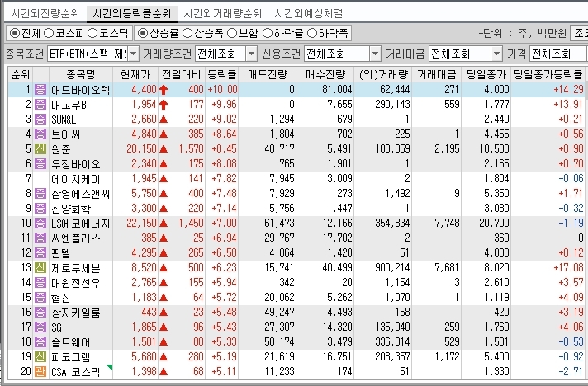Open the 거래량조건 dropdown
588x386 pixels.
[x=252, y=54]
